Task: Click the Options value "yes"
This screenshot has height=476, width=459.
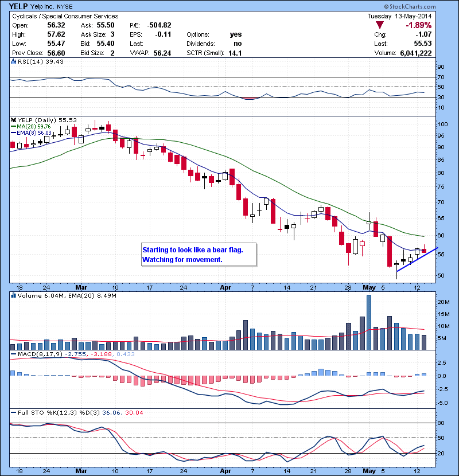Action: (x=236, y=34)
